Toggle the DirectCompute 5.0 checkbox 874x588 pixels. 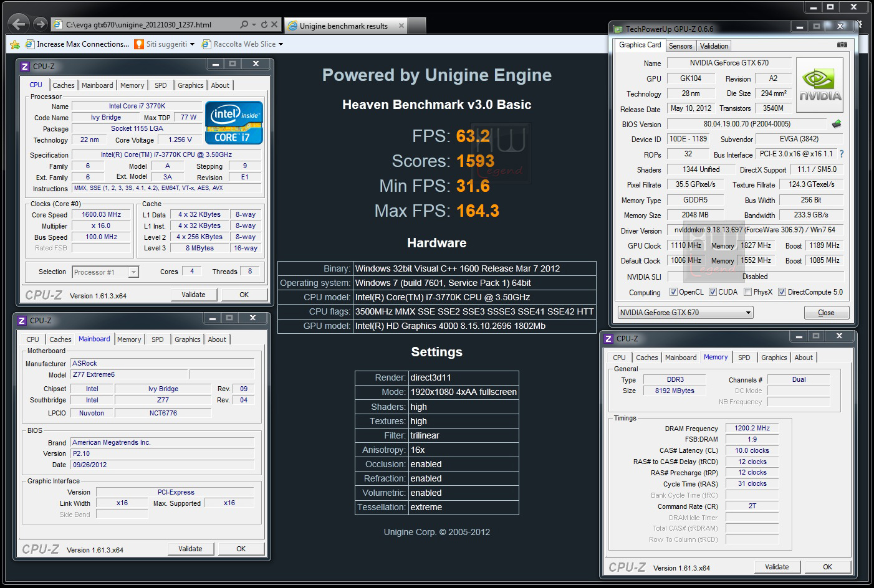[782, 292]
